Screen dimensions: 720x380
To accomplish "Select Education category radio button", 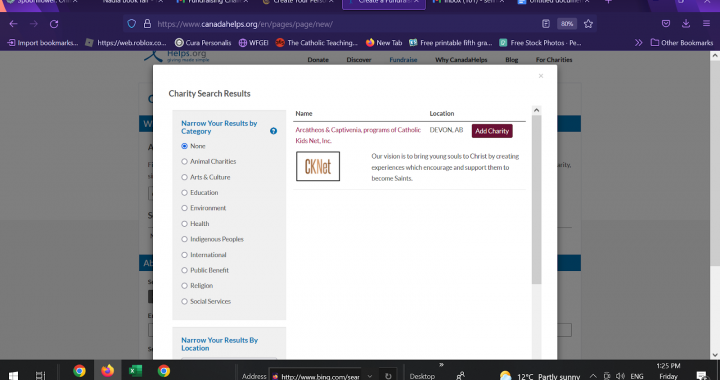I will point(185,193).
